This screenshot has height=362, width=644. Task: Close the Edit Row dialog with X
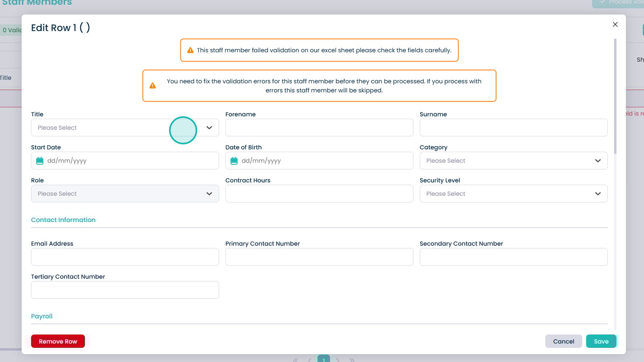coord(615,25)
